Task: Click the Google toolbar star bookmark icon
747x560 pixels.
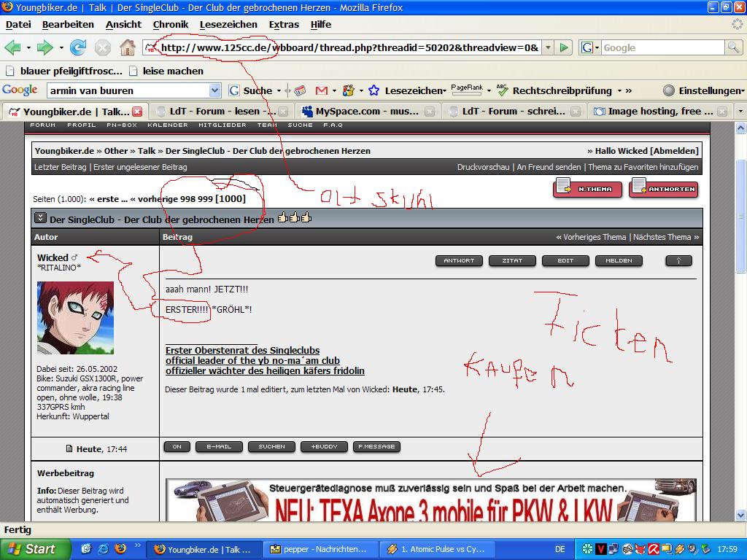Action: (x=374, y=90)
